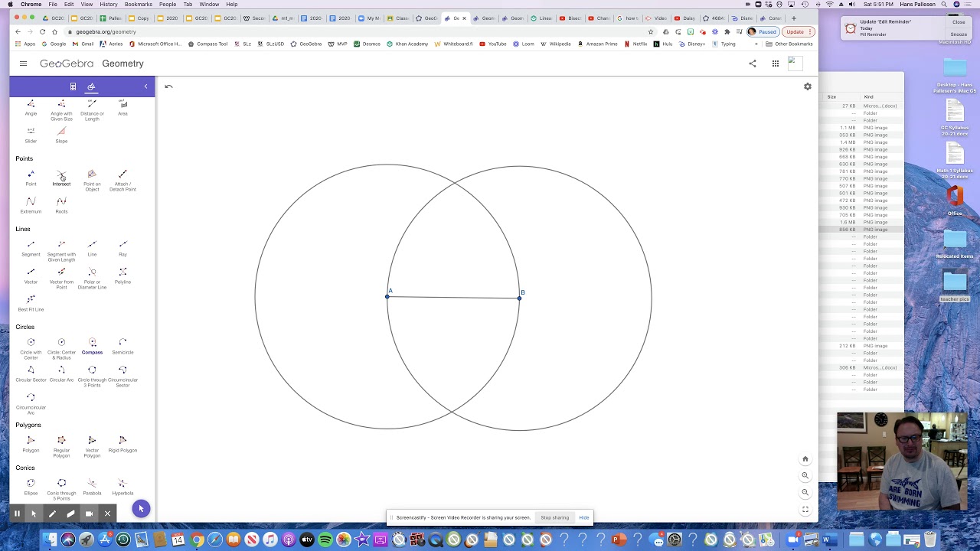Select the Area tool

[122, 108]
